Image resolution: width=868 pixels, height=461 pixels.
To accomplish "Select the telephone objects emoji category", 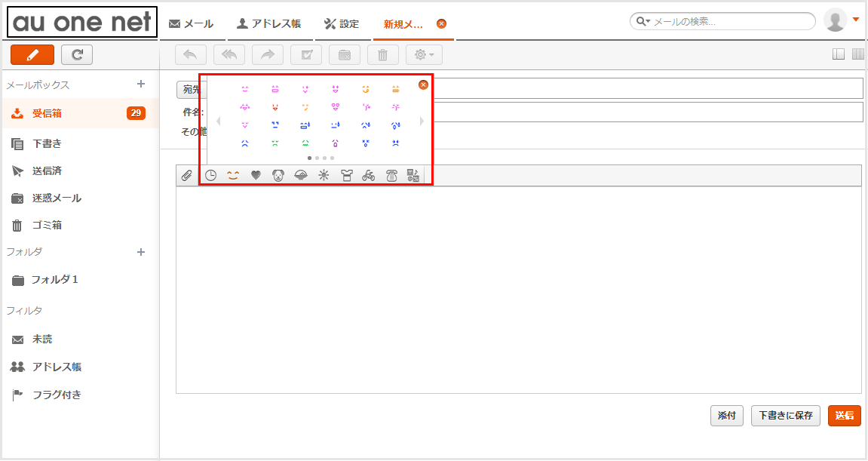I will [x=391, y=176].
